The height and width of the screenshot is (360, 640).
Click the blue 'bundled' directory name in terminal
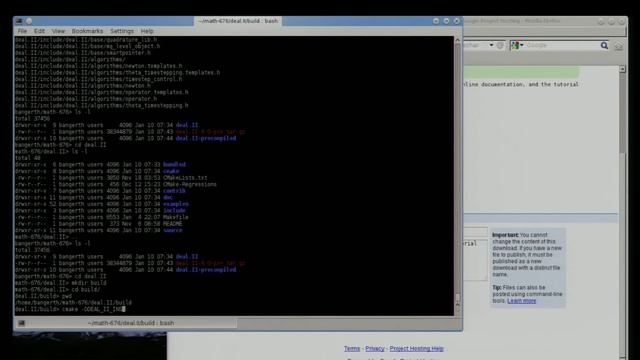pyautogui.click(x=174, y=164)
